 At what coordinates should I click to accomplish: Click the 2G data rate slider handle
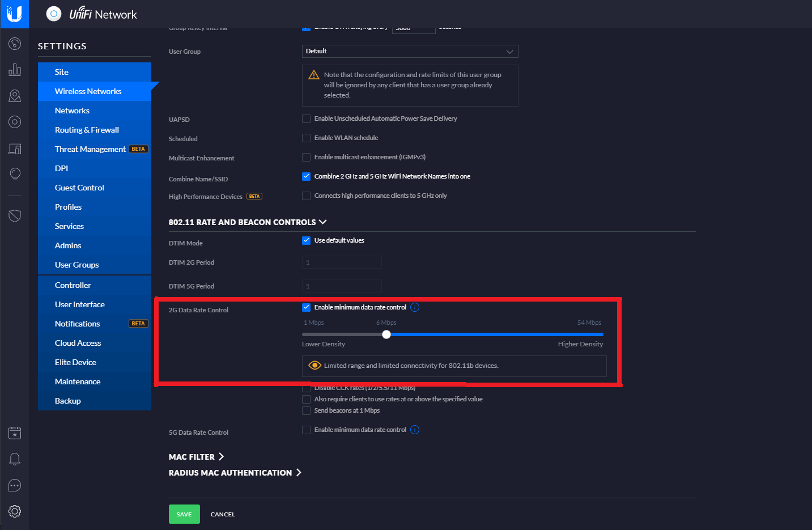(x=386, y=334)
